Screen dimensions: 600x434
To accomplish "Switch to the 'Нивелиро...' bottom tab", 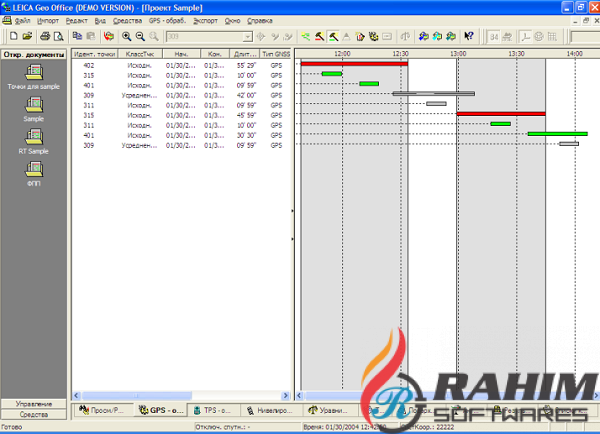I will [270, 410].
